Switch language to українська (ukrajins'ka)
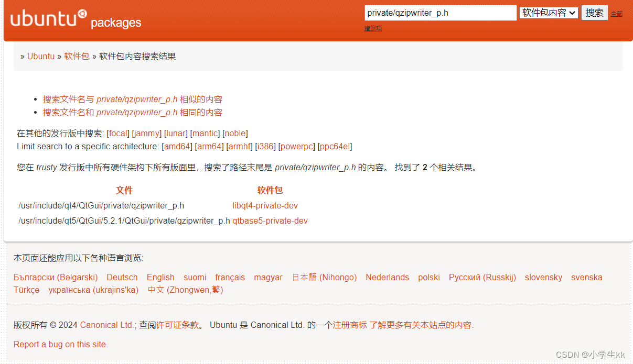This screenshot has width=633, height=364. (x=93, y=290)
